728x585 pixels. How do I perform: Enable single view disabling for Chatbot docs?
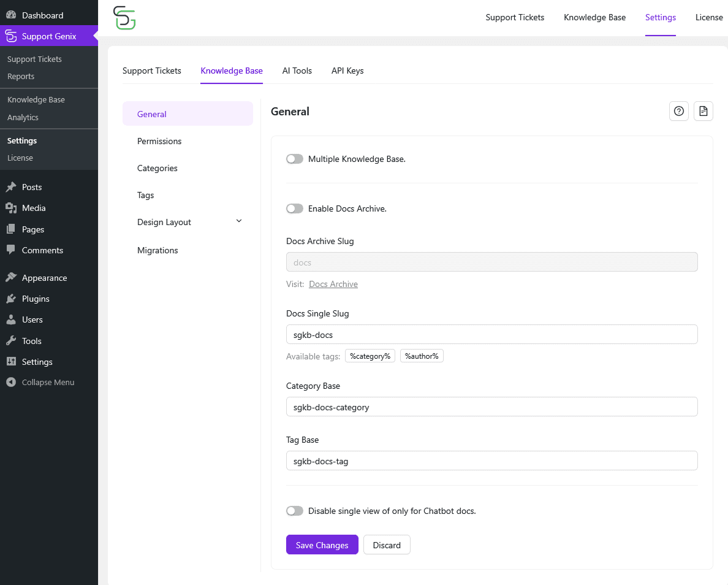pos(295,511)
